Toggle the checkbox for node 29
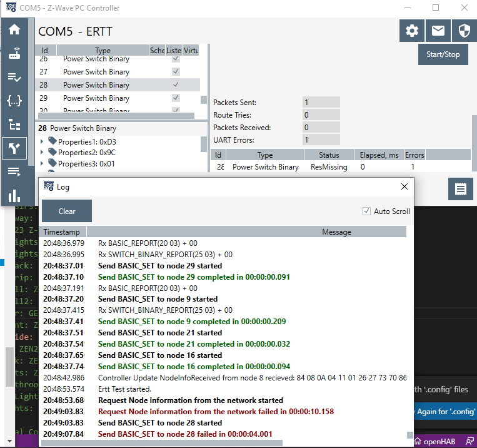The image size is (477, 448). coord(176,98)
